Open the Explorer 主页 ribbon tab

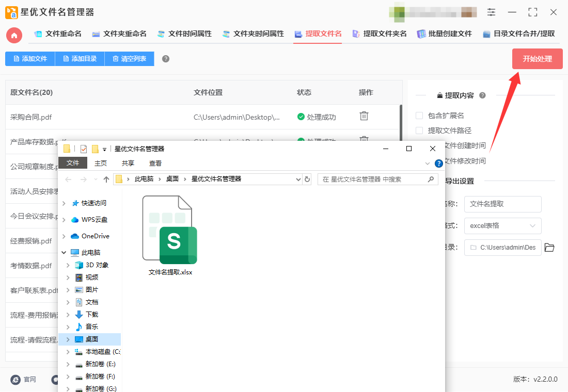101,163
